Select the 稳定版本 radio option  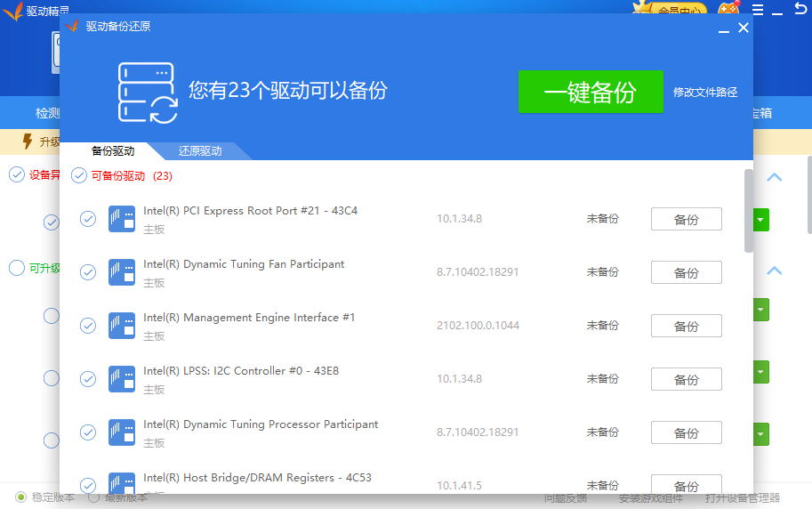point(20,497)
